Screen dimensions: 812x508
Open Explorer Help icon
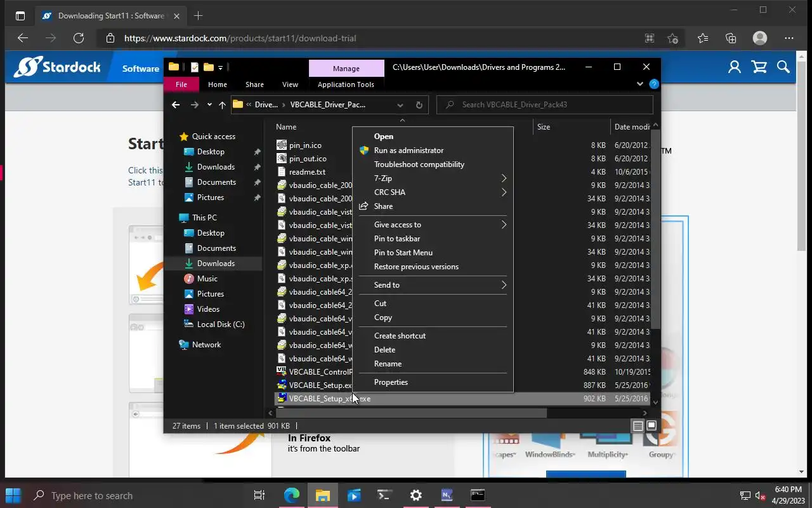(x=654, y=84)
